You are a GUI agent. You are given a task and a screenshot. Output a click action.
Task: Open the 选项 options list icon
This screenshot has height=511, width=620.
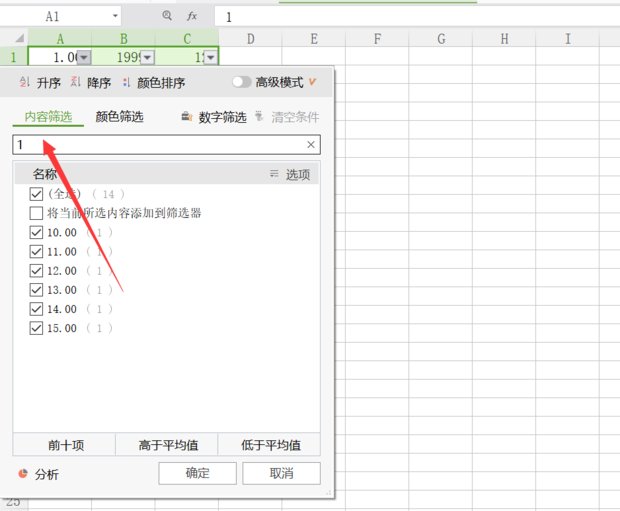[274, 174]
